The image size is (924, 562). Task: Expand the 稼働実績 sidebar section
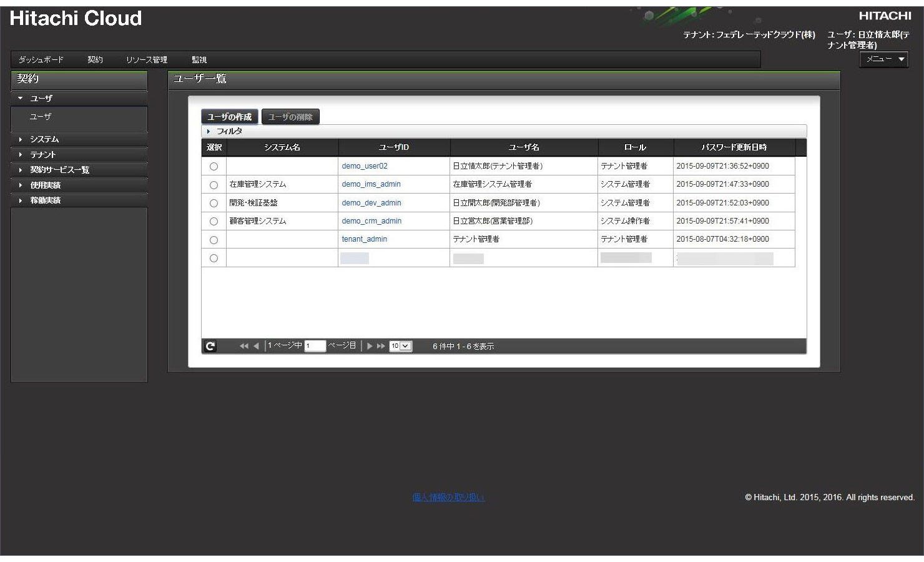point(79,200)
